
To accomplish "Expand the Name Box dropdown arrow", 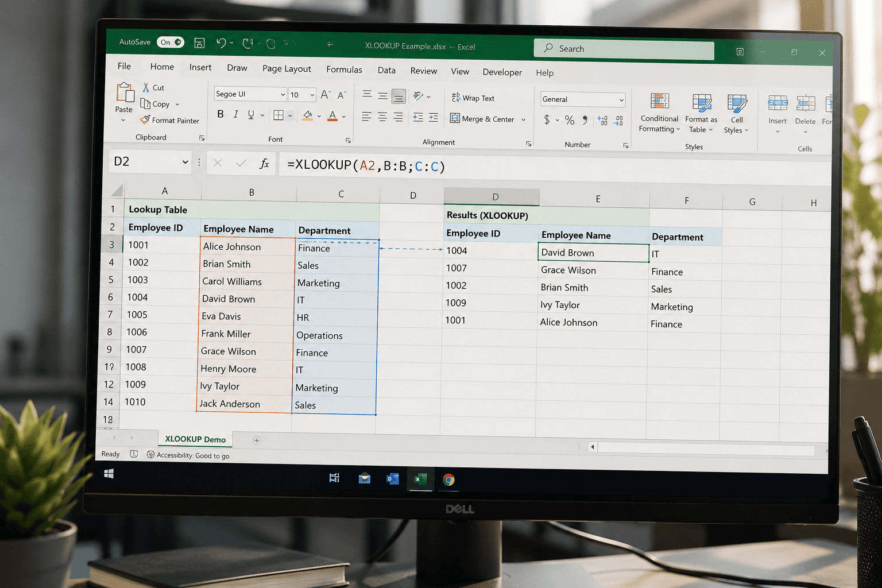I will [x=185, y=162].
